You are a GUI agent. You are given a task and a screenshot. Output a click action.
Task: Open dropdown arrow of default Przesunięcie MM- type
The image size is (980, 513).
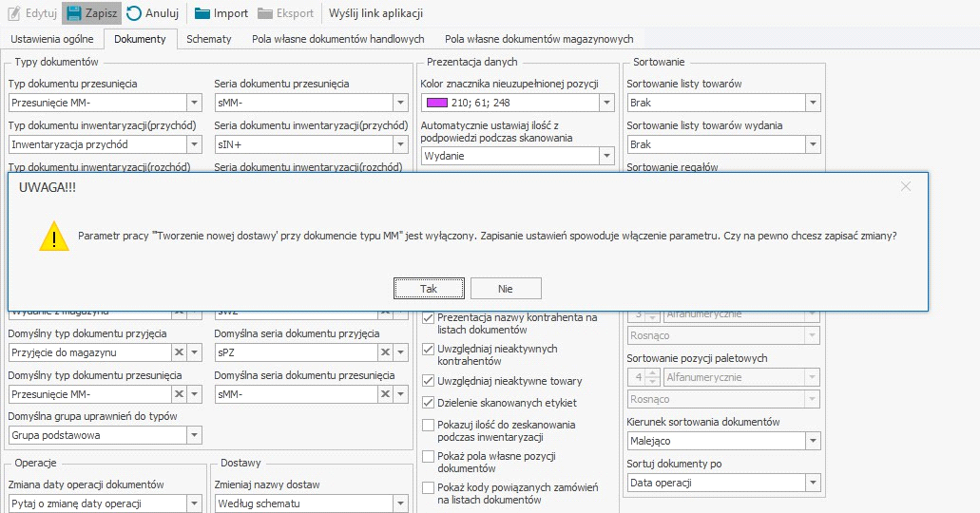pyautogui.click(x=194, y=394)
